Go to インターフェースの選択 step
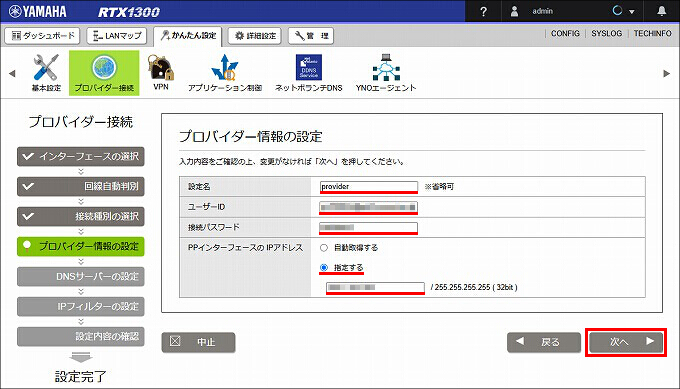Image resolution: width=680 pixels, height=389 pixels. coord(81,156)
